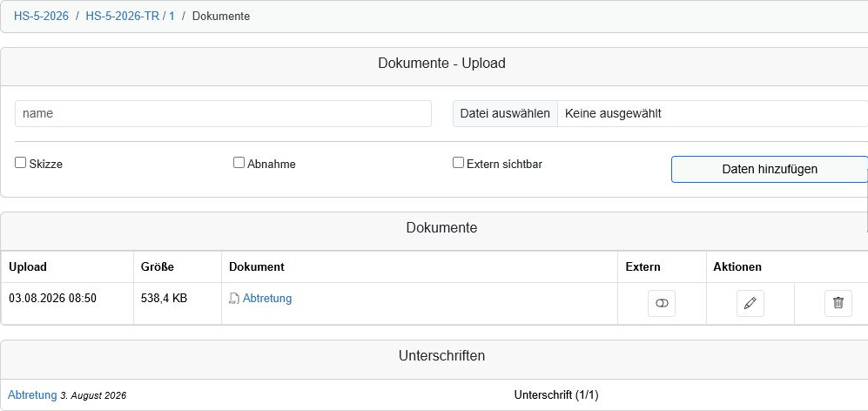Image resolution: width=868 pixels, height=411 pixels.
Task: Click the Größe column header
Action: (x=158, y=267)
